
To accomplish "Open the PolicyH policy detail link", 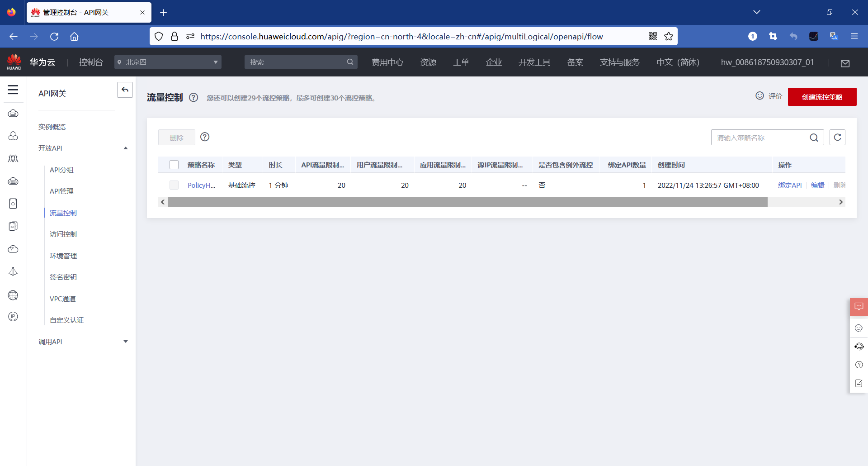I will coord(202,185).
